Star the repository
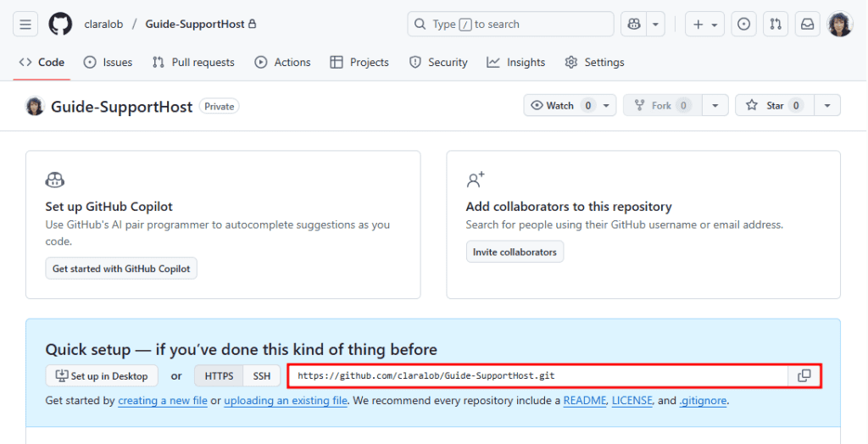 [x=775, y=105]
